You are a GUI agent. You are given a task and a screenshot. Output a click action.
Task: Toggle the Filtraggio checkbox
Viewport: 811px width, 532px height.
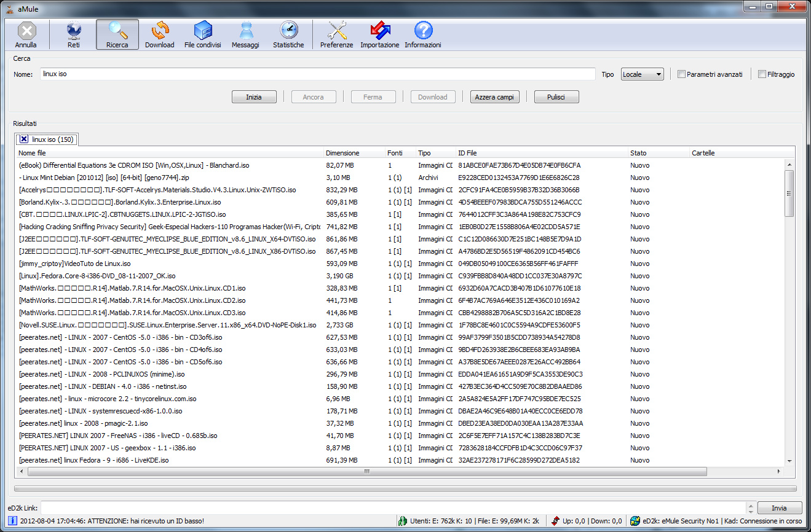point(762,74)
